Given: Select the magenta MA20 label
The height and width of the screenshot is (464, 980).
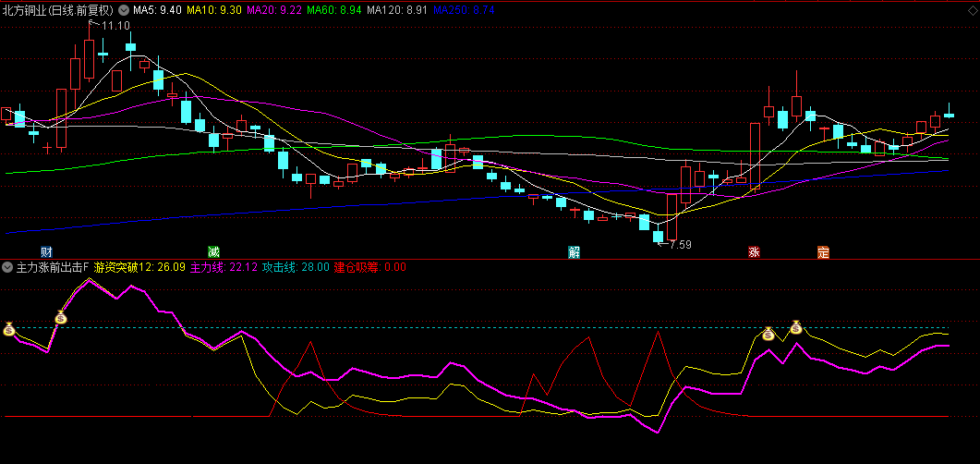Looking at the screenshot, I should click(x=274, y=9).
